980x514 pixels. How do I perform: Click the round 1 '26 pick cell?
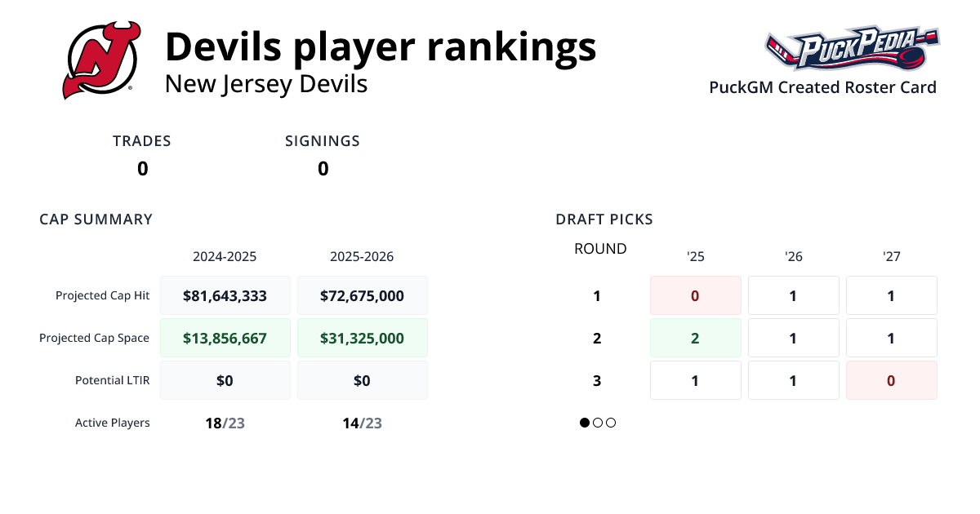click(x=793, y=295)
